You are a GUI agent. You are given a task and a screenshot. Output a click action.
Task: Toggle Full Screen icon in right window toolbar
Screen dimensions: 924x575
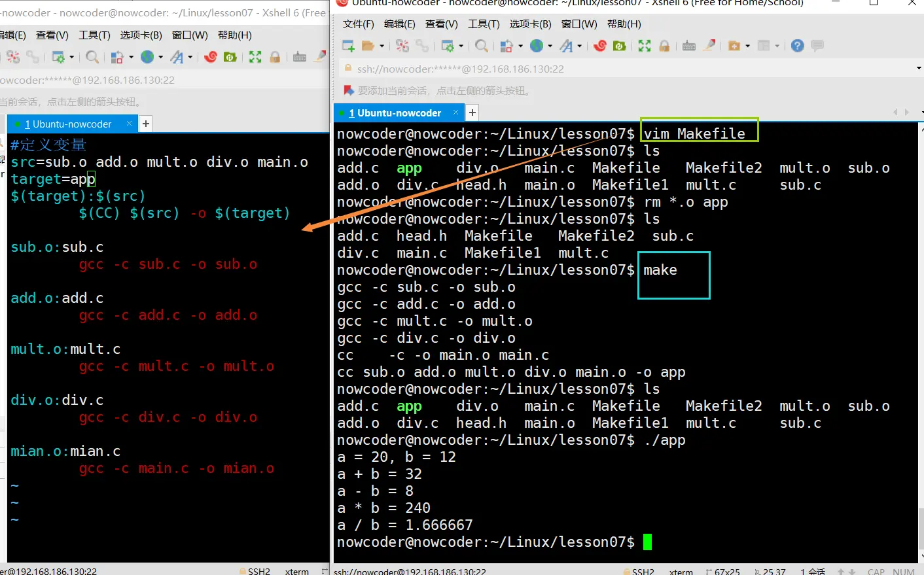645,46
